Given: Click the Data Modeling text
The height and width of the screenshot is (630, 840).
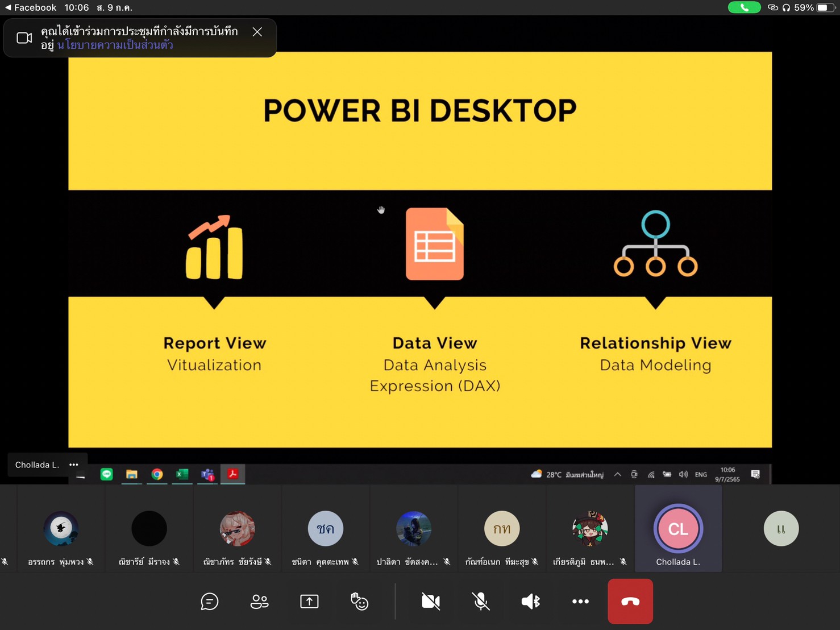Looking at the screenshot, I should click(x=655, y=365).
